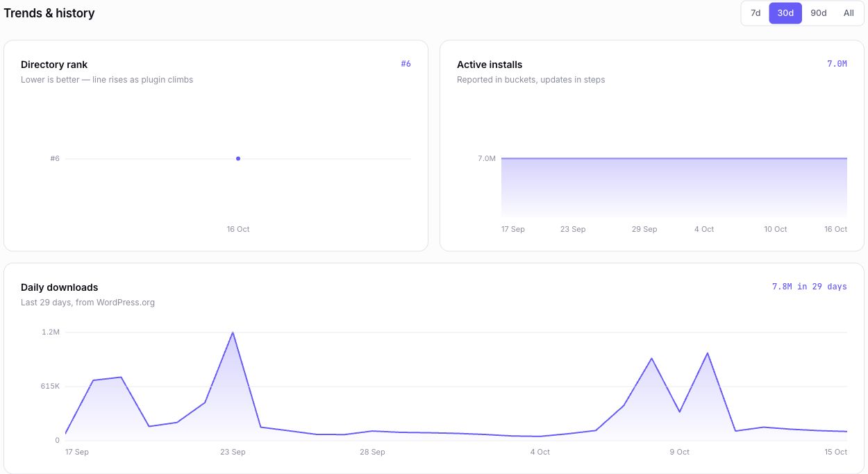Click the '16 Oct' label under rank chart
The height and width of the screenshot is (474, 868).
tap(238, 229)
